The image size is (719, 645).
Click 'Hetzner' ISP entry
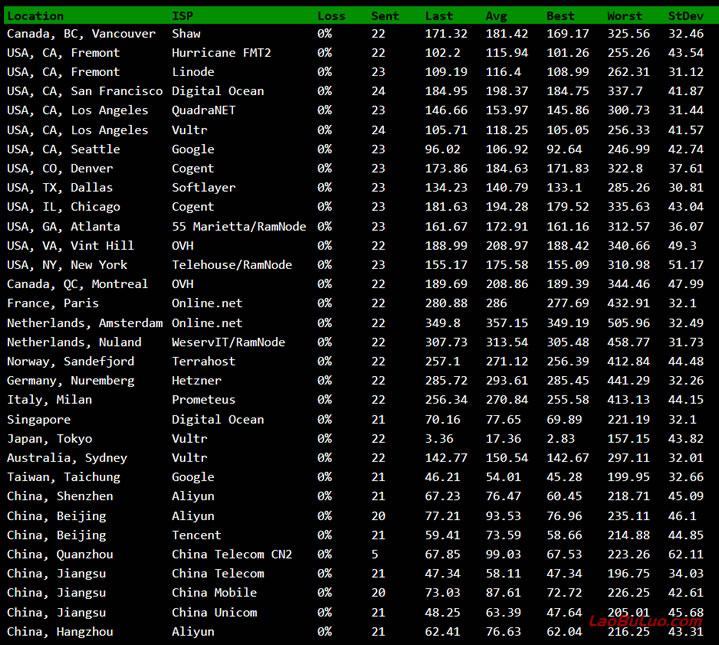point(196,381)
